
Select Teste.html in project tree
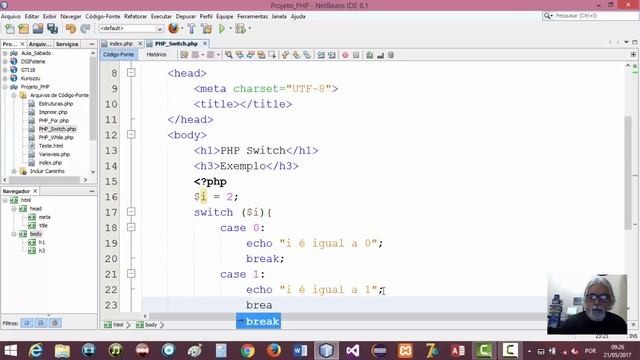click(x=51, y=146)
